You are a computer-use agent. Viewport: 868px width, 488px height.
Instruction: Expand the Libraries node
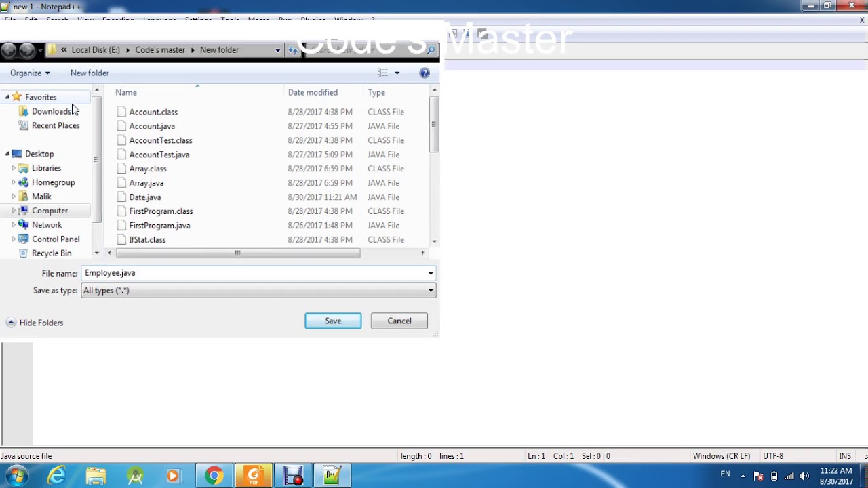tap(14, 168)
